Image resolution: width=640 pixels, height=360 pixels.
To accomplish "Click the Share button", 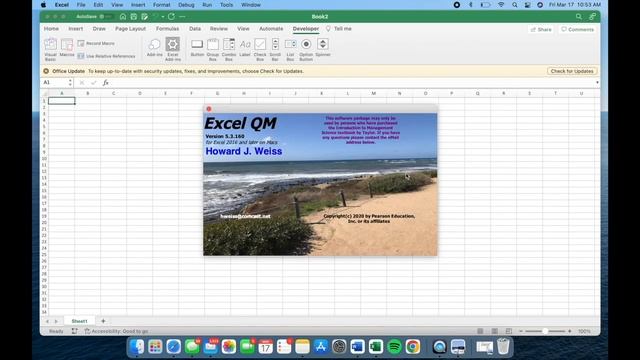I will 541,29.
